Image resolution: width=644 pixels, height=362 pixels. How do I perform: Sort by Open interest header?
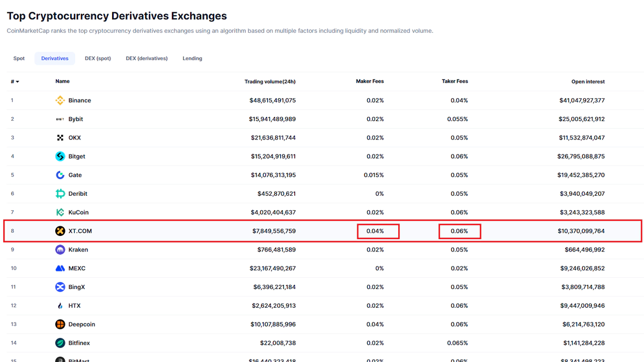(588, 82)
